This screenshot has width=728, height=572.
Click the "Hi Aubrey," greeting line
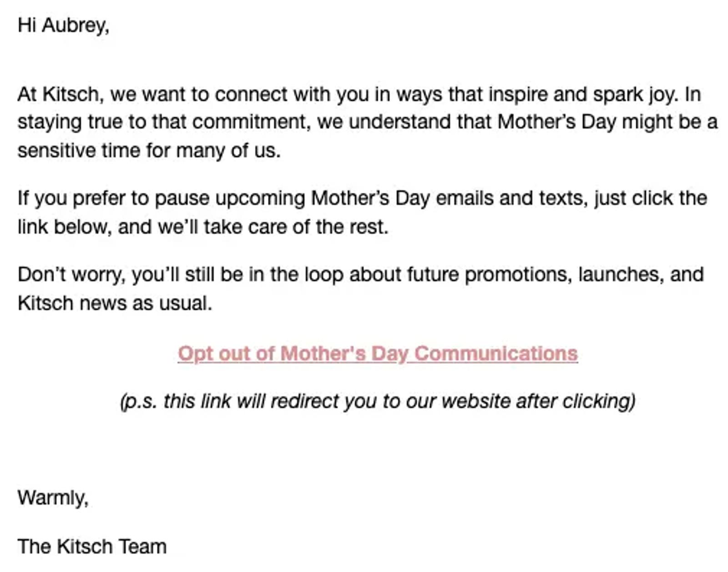click(x=64, y=25)
